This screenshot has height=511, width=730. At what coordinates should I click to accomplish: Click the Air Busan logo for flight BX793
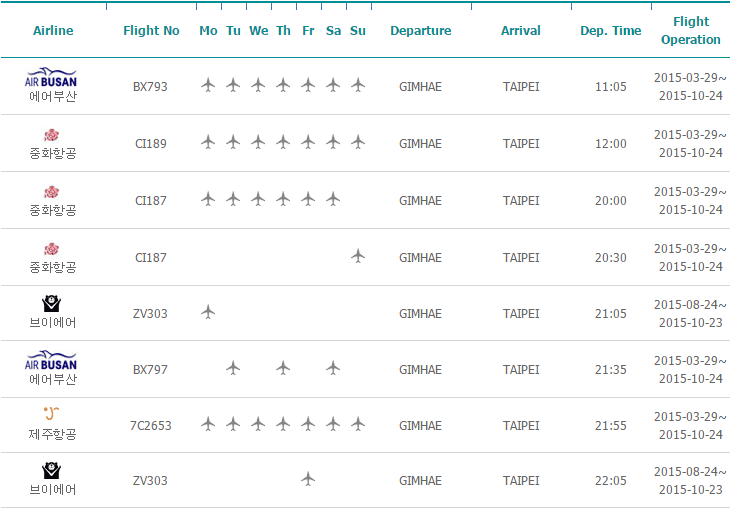pos(52,79)
